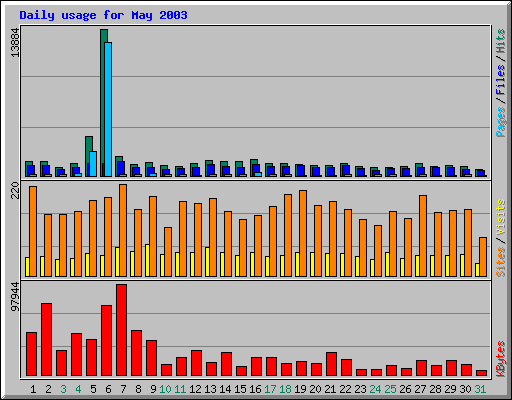Click the red "KBytes" legend label
This screenshot has width=512, height=400.
[500, 359]
